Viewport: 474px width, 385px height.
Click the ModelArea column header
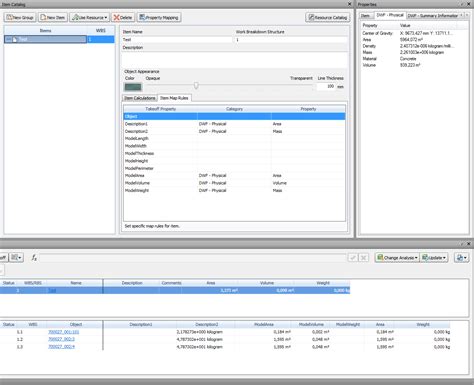tap(264, 324)
